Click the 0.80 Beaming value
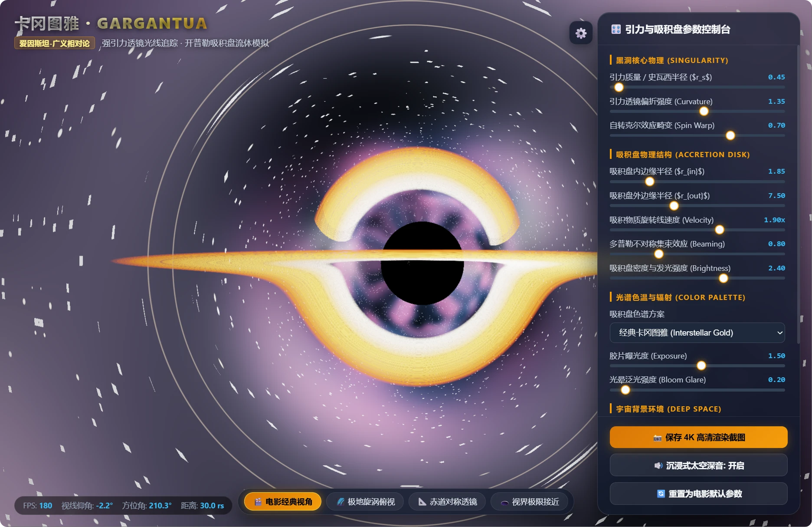This screenshot has width=812, height=527. click(x=776, y=244)
